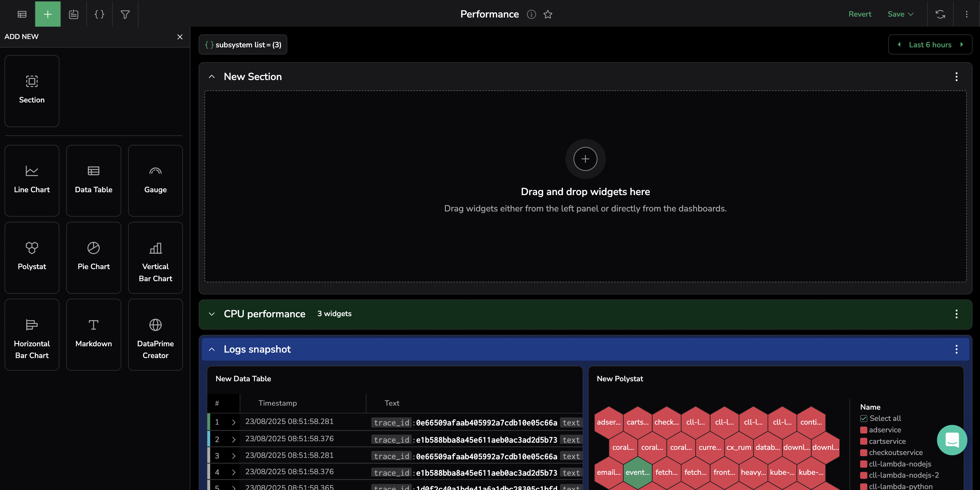Viewport: 980px width, 490px height.
Task: Toggle cll-lambda-nodejs legend checkbox
Action: coord(864,464)
